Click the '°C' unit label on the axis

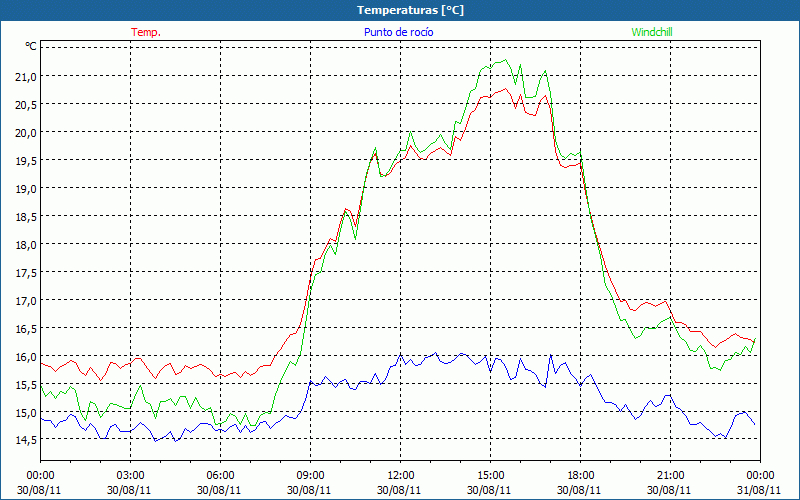pyautogui.click(x=31, y=46)
